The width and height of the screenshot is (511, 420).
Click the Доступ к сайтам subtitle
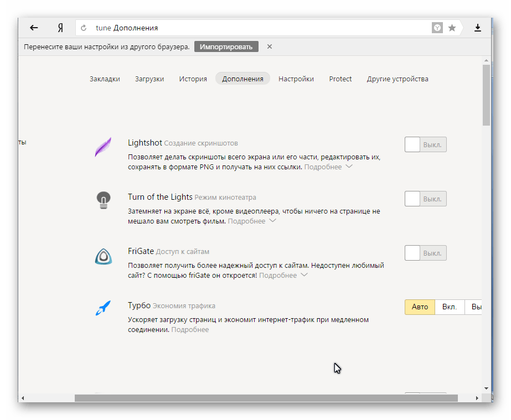(183, 252)
